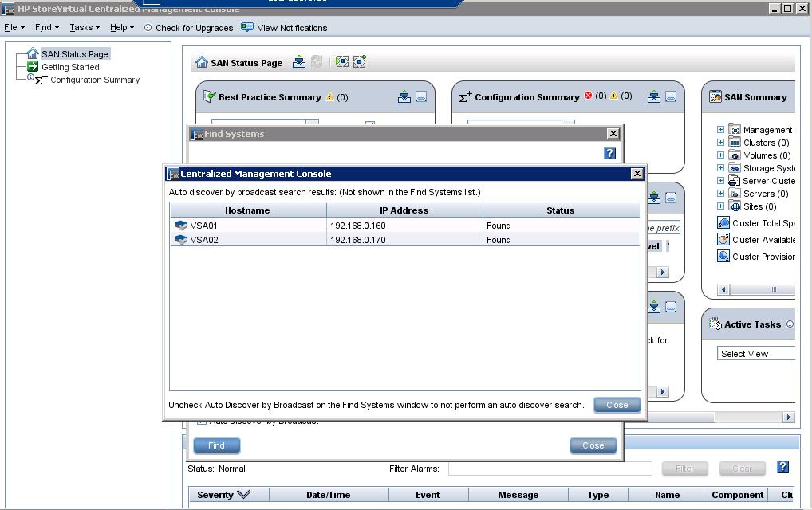Click the Date/Time column header in alarms table
The image size is (812, 510).
pyautogui.click(x=329, y=495)
